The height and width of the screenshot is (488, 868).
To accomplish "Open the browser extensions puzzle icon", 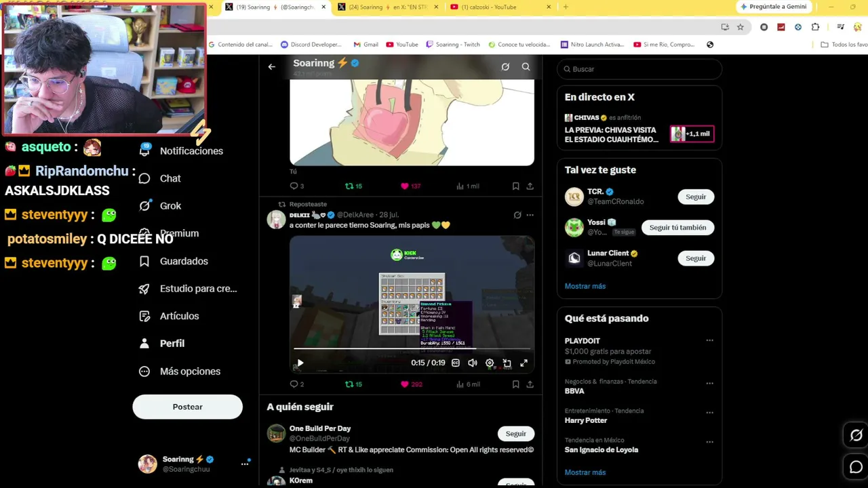I will tap(815, 27).
